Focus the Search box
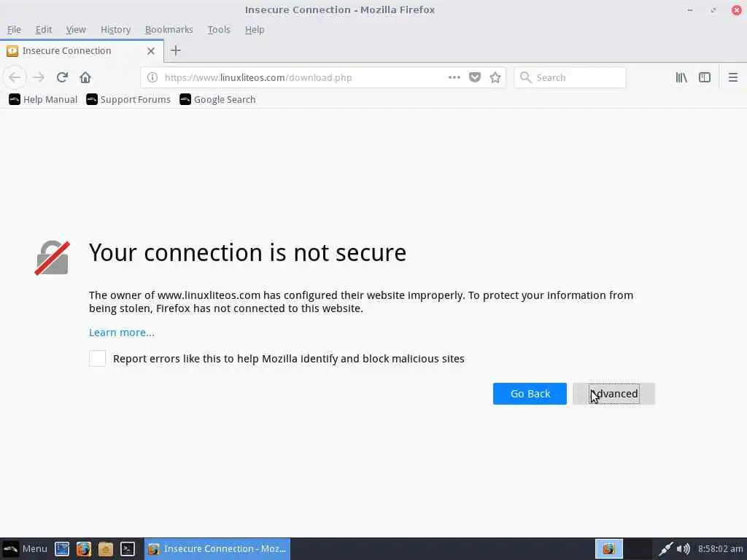The height and width of the screenshot is (560, 747). tap(570, 77)
